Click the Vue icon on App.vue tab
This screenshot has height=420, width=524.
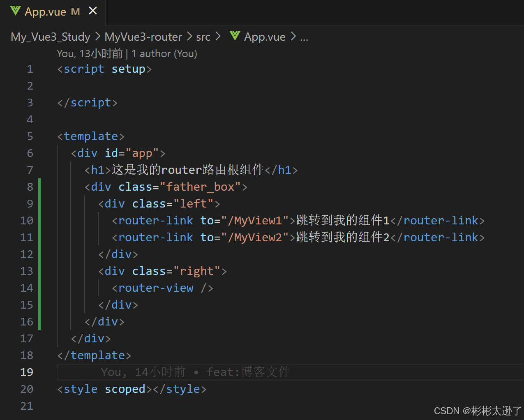click(x=16, y=11)
